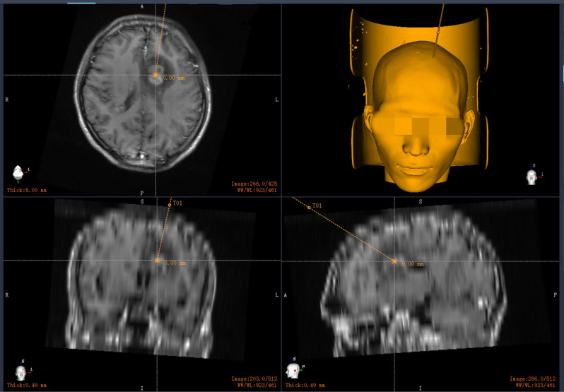Click the 'S' superior label in coronal view

(x=142, y=202)
